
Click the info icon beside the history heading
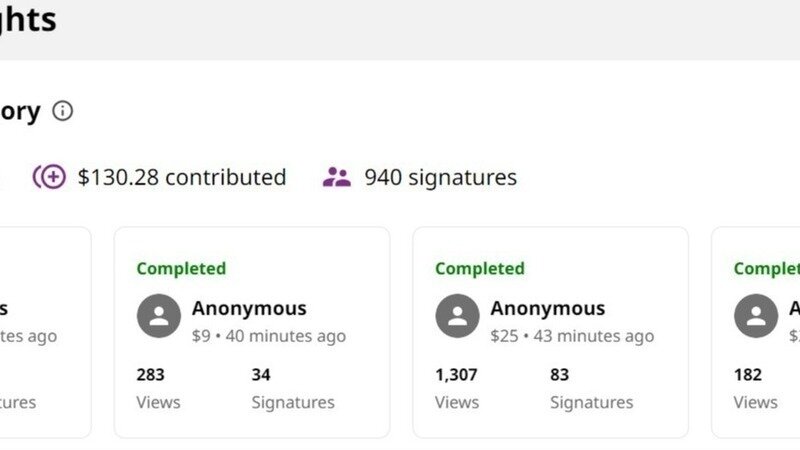pos(63,111)
